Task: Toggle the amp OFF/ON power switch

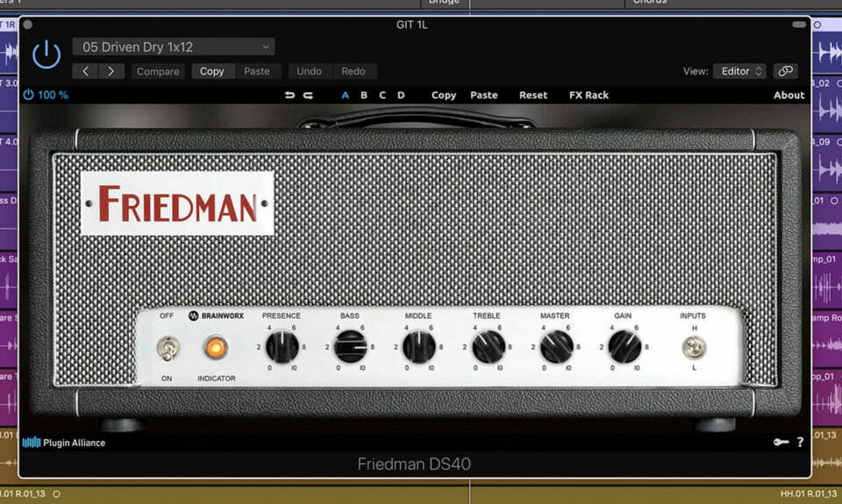Action: tap(166, 348)
